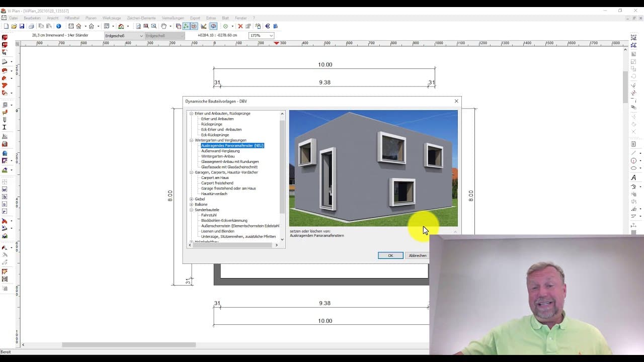Collapse the Sonderbauteile tree node
The height and width of the screenshot is (362, 644).
pos(191,210)
